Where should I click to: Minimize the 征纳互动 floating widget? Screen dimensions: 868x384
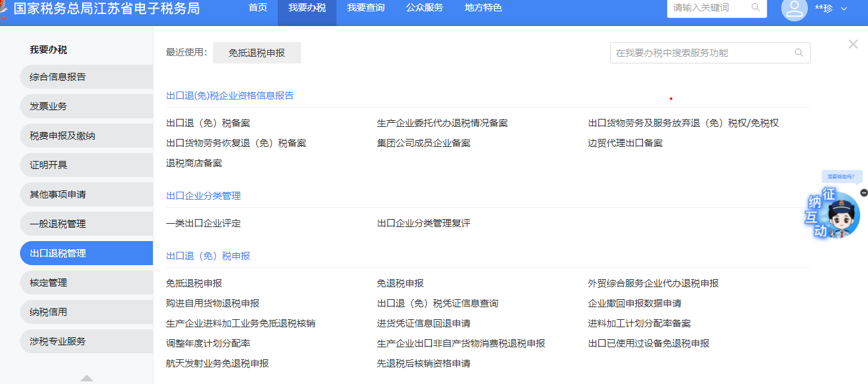864,192
